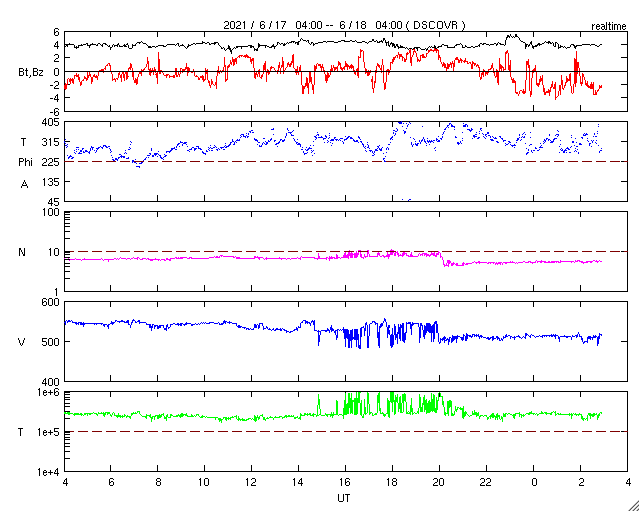
Task: Click the 'V' speed panel label
Action: click(x=22, y=342)
